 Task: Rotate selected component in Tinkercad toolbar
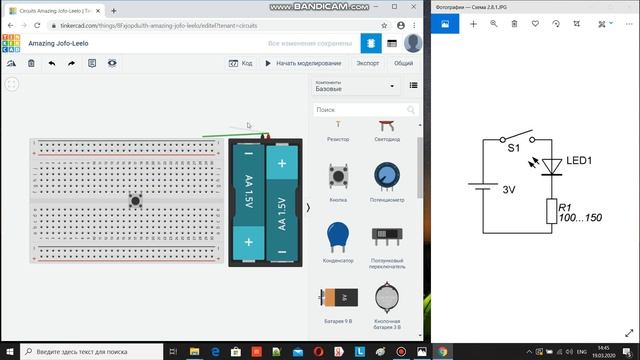(x=11, y=63)
